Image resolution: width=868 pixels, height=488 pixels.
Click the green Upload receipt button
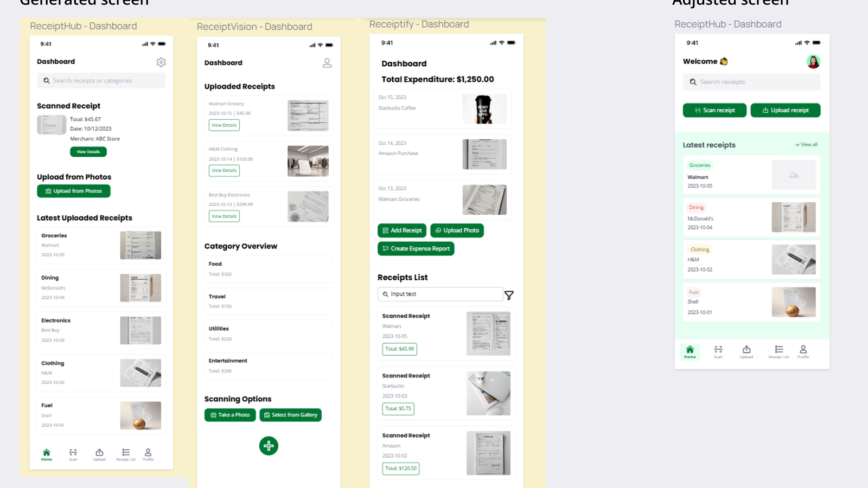[786, 110]
